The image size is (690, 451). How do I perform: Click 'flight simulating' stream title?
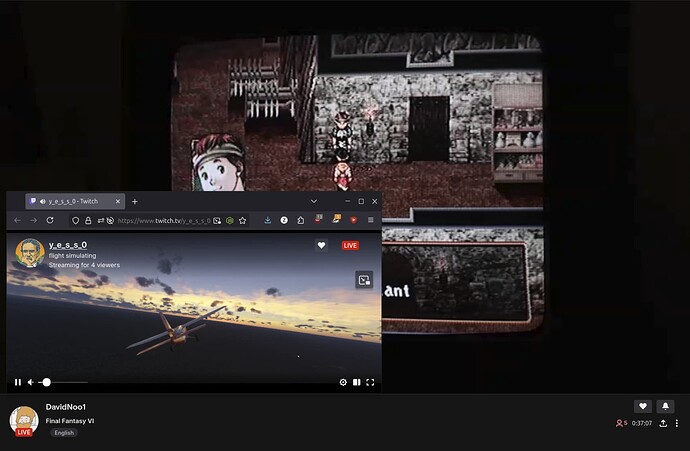coord(72,256)
